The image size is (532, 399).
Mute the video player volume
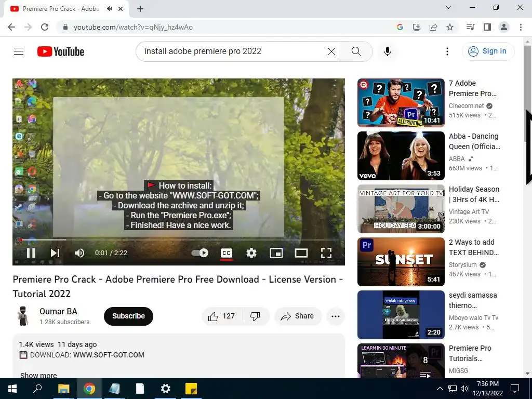79,253
